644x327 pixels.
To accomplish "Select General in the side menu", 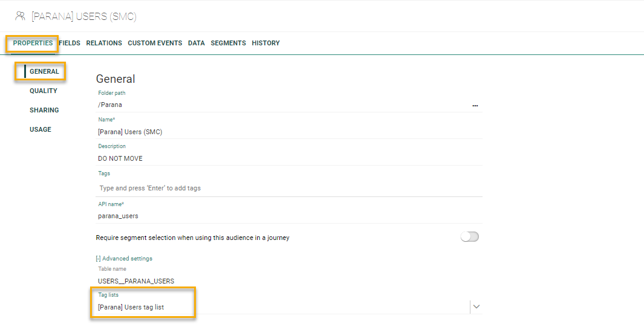I will pyautogui.click(x=44, y=71).
